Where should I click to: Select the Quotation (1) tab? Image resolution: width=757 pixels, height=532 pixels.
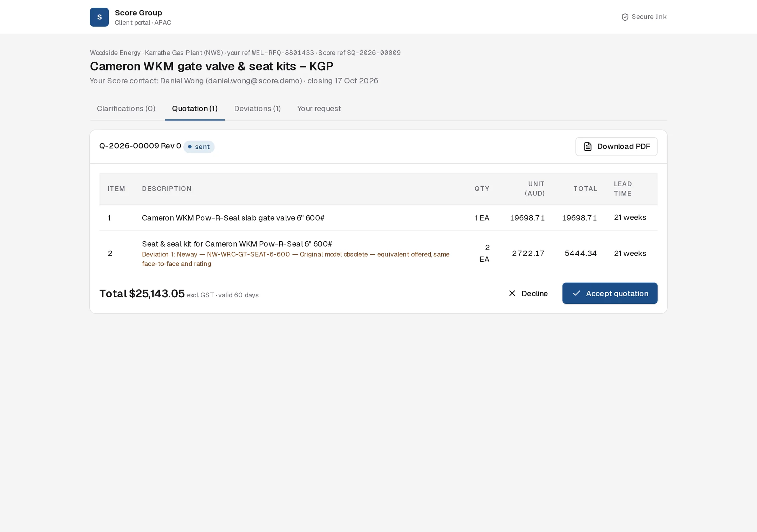pyautogui.click(x=195, y=109)
